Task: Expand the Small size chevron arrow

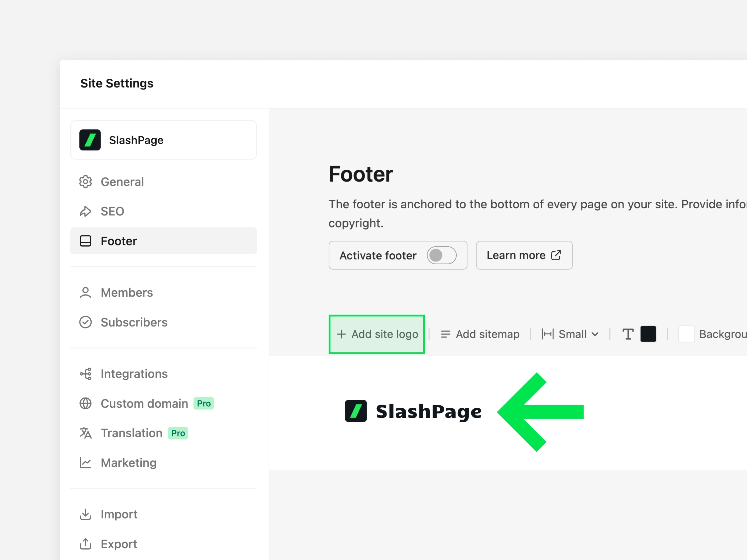Action: [595, 334]
